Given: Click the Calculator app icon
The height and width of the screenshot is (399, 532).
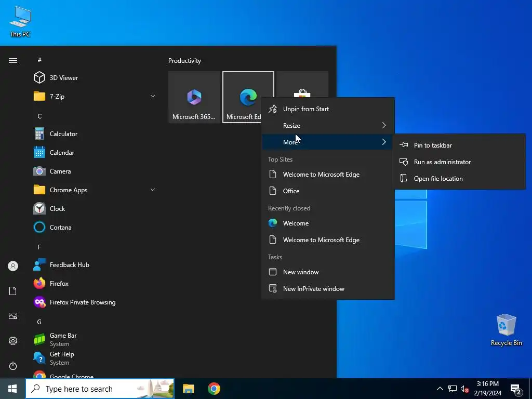Looking at the screenshot, I should click(x=39, y=134).
